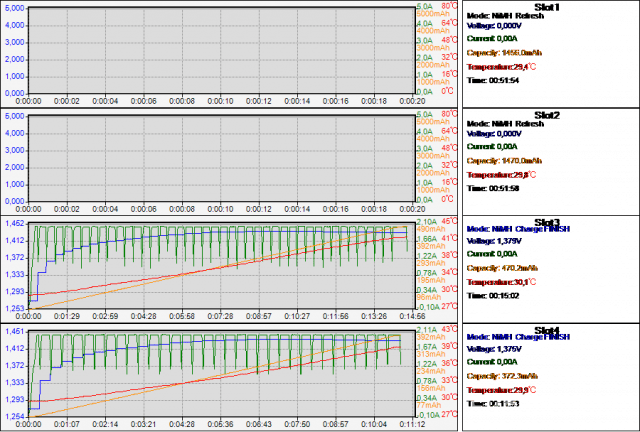The width and height of the screenshot is (640, 432).
Task: Select Slot4 'Mode: NiMH Charge FINISH' line
Action: (x=518, y=337)
